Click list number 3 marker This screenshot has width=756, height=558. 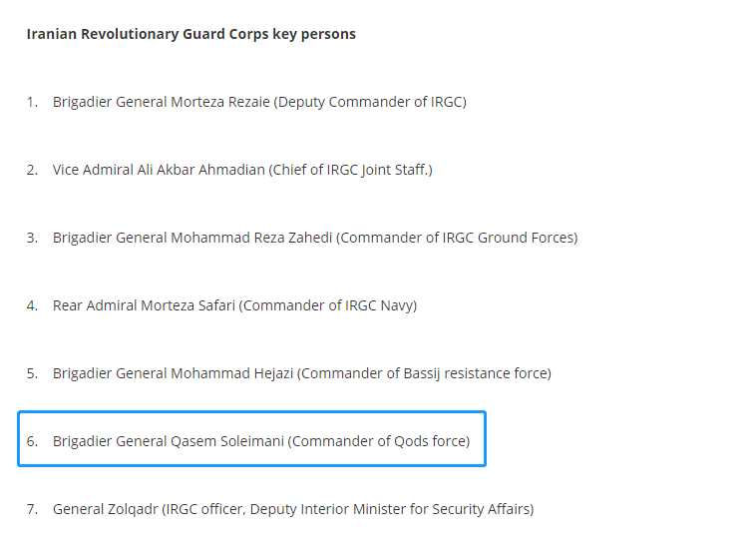tap(32, 238)
